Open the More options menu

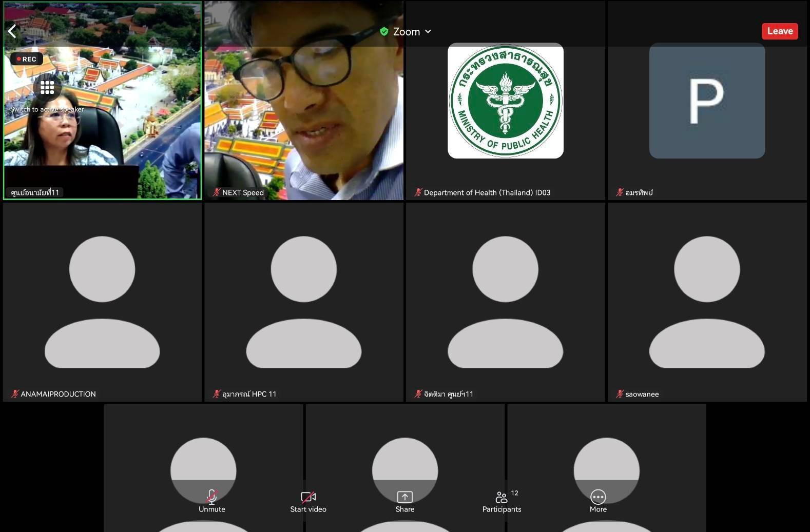pos(598,501)
